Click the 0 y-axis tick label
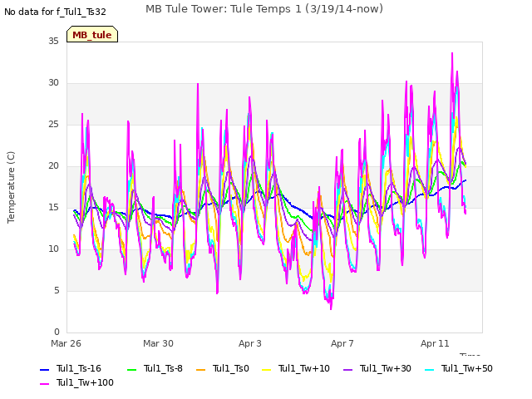The height and width of the screenshot is (399, 532). 57,332
